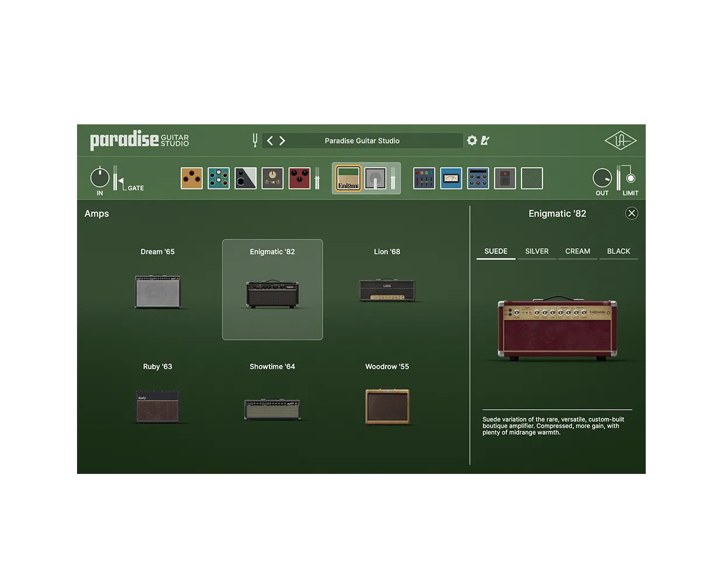Click the pedal section level meter

317,178
